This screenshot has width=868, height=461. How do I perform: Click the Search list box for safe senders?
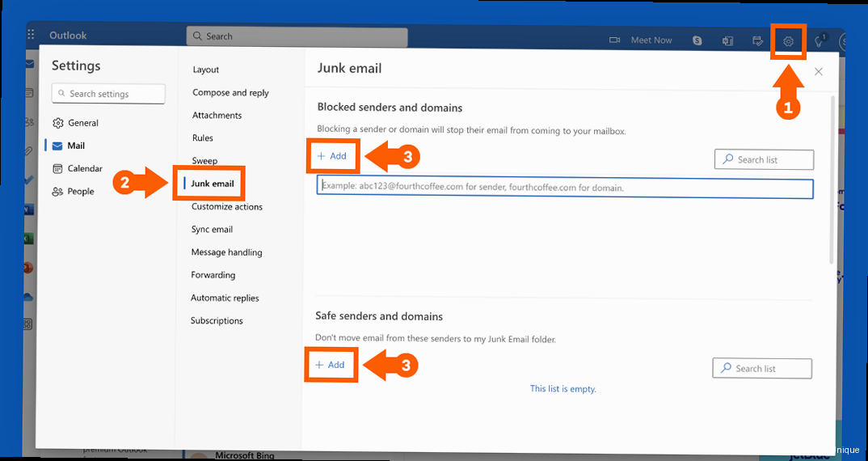pos(761,369)
